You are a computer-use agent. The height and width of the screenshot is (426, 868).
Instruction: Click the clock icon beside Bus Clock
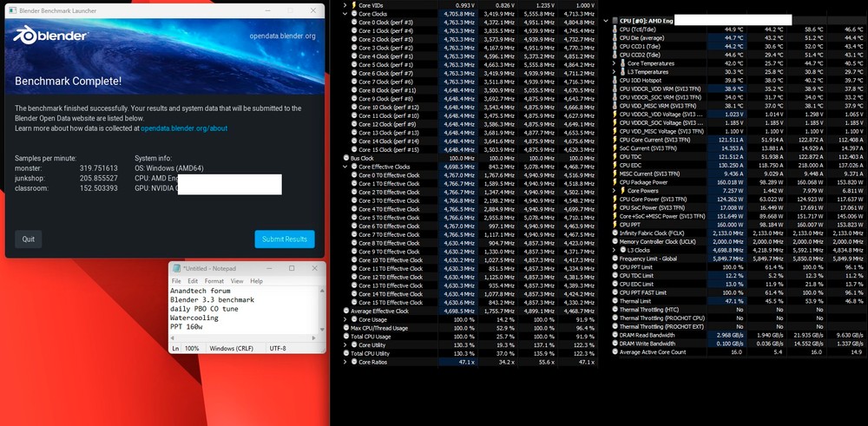pyautogui.click(x=346, y=158)
